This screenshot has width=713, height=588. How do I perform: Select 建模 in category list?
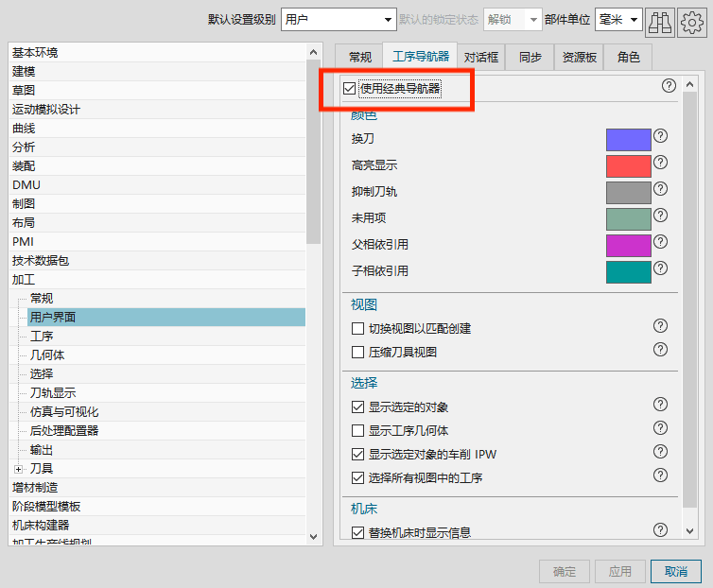click(24, 72)
